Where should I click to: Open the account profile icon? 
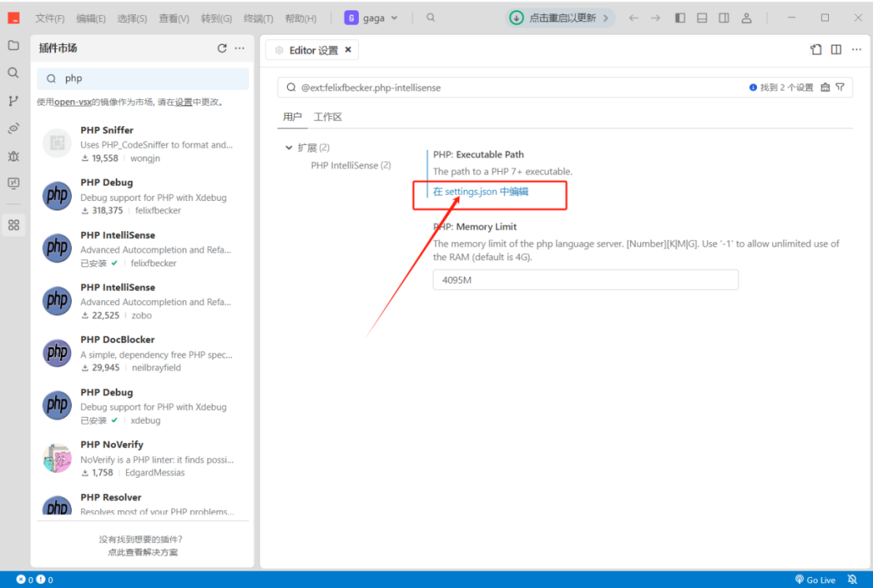pyautogui.click(x=747, y=18)
